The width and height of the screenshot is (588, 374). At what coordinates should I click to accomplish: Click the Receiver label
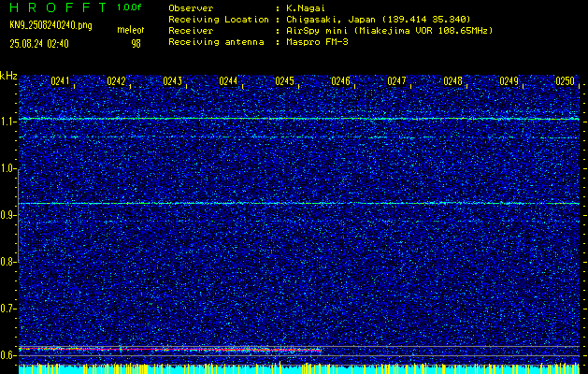[x=191, y=31]
